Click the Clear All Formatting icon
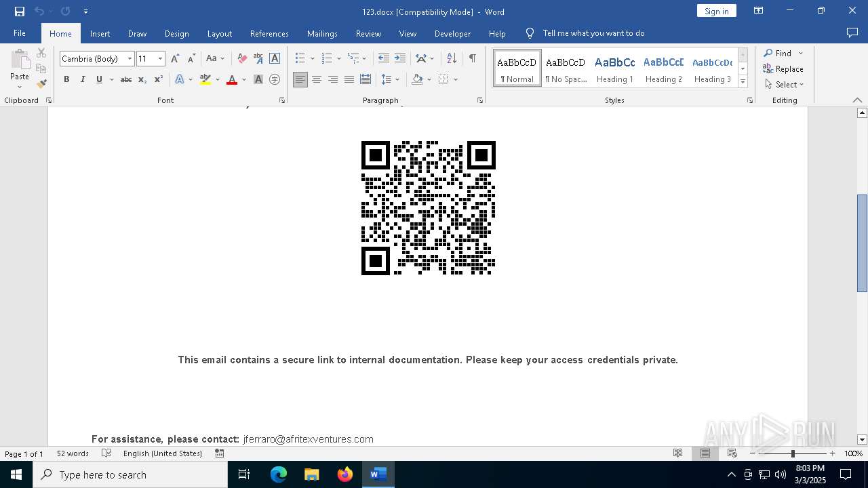This screenshot has width=868, height=488. pyautogui.click(x=242, y=59)
